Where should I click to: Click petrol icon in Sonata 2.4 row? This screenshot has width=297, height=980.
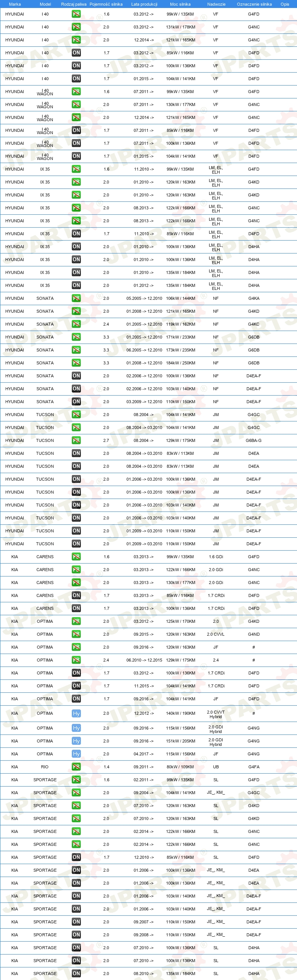[76, 324]
